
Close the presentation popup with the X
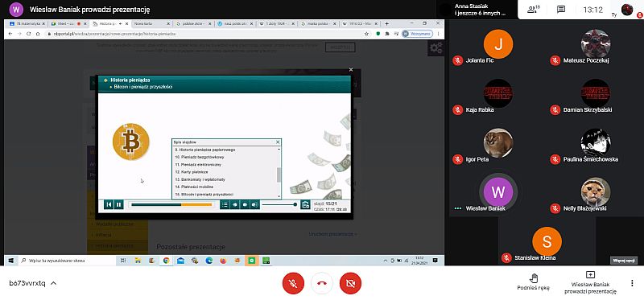pos(351,70)
